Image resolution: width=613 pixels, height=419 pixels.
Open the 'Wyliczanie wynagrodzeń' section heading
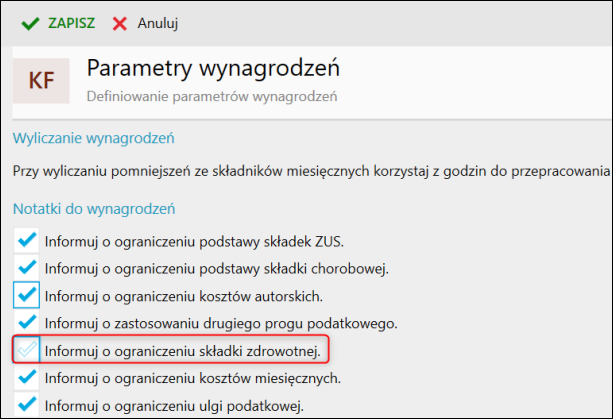click(x=94, y=138)
